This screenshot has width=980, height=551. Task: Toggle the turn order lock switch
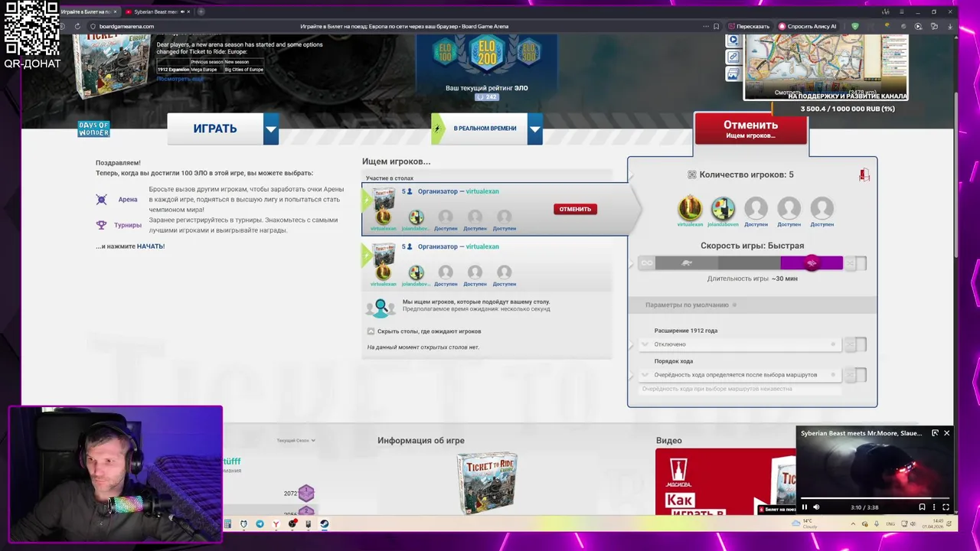856,375
